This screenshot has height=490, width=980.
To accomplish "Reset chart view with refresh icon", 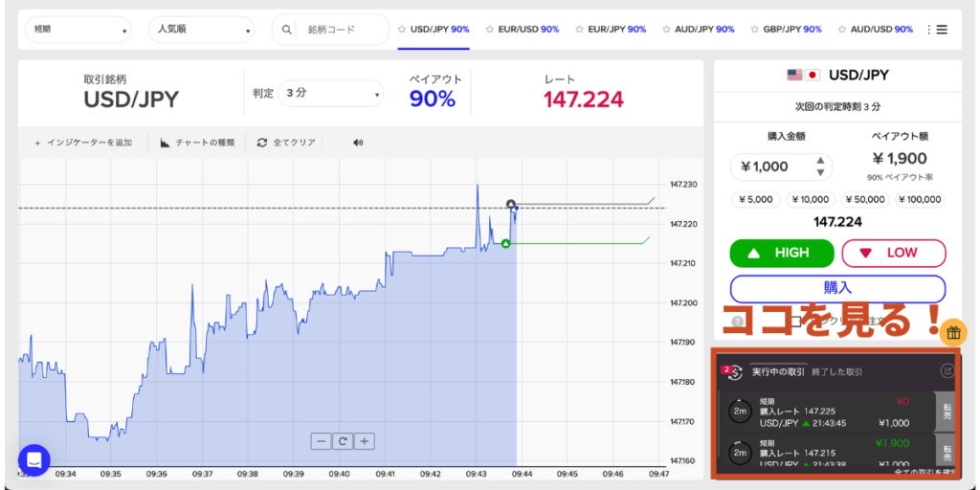I will coord(343,441).
